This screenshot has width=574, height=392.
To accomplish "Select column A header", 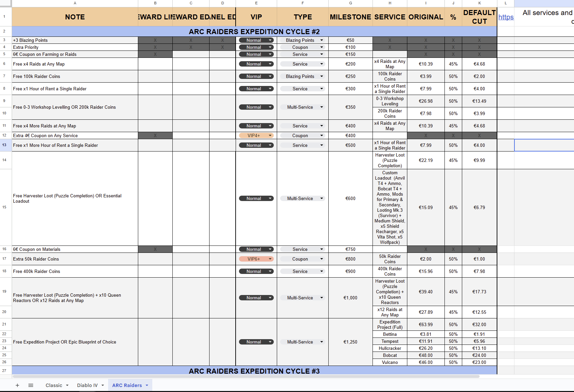I will pos(75,3).
